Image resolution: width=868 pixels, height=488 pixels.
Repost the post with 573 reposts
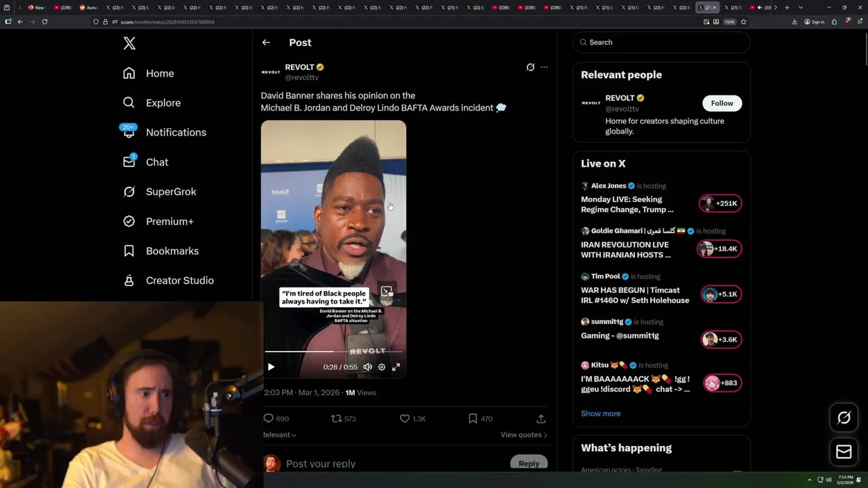343,419
